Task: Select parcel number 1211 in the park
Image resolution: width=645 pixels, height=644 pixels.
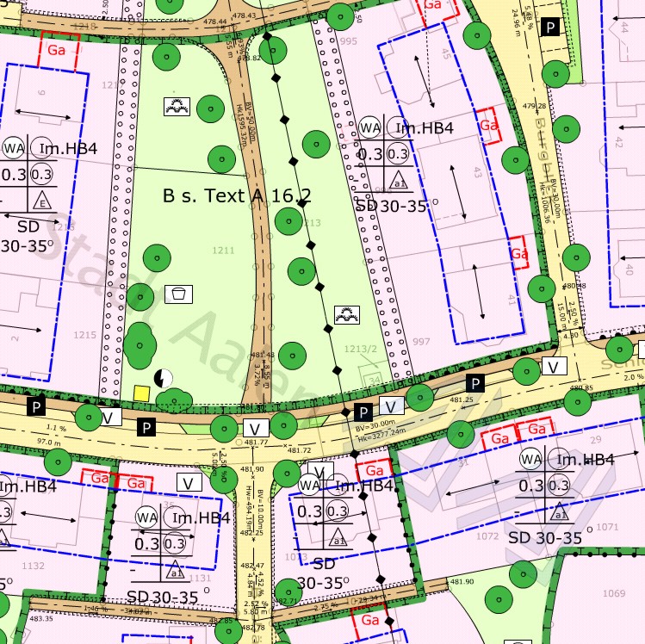Action: coord(224,251)
